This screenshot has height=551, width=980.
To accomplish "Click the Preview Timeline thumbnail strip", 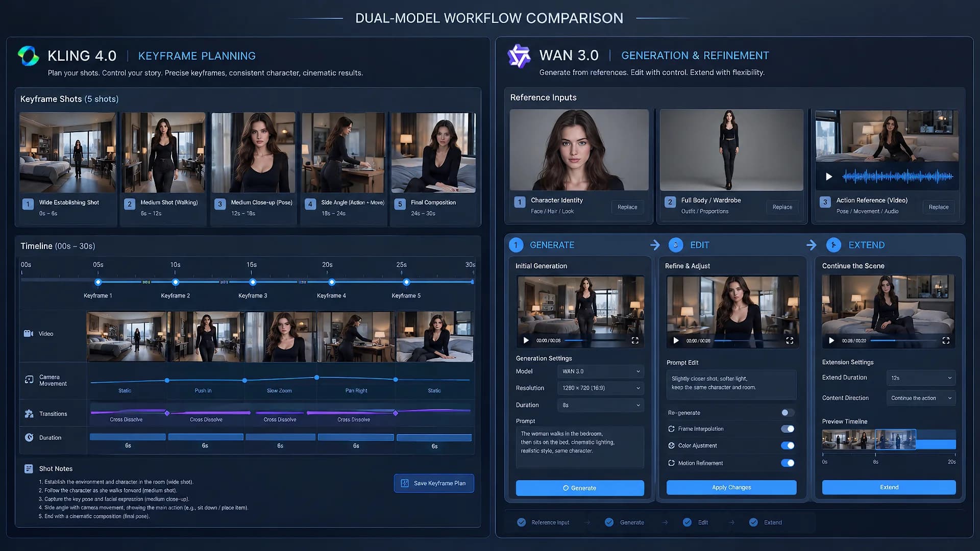I will 889,439.
